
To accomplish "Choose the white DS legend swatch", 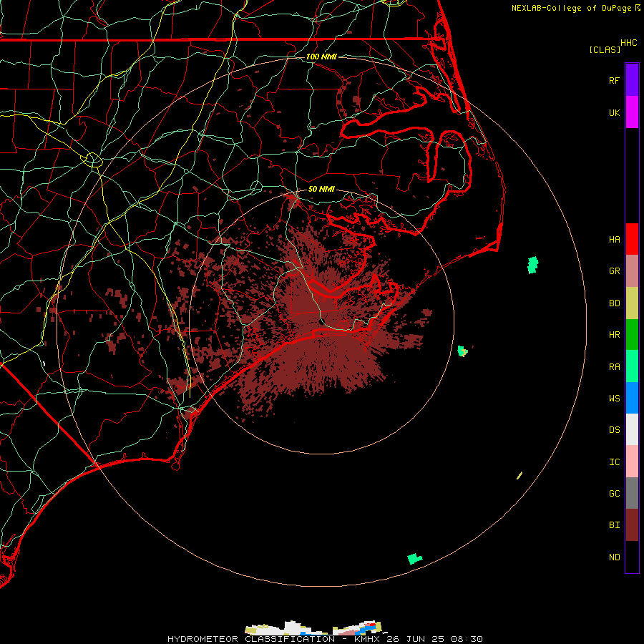I will pos(632,429).
